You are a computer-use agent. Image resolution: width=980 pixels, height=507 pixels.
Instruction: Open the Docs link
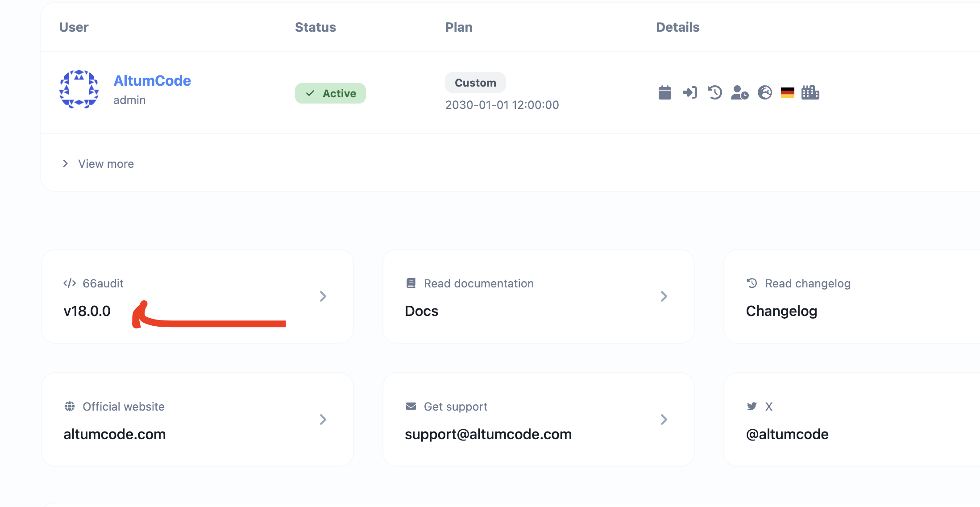click(x=422, y=311)
